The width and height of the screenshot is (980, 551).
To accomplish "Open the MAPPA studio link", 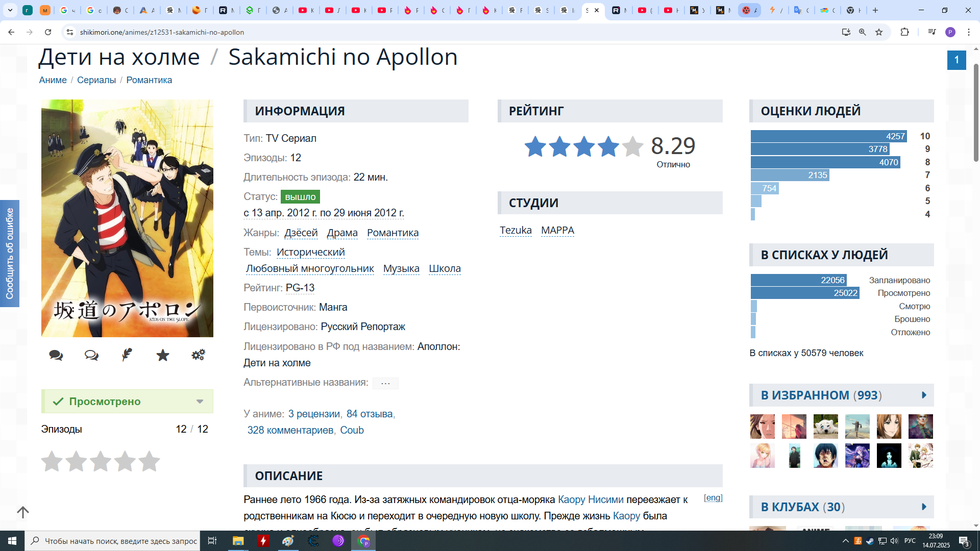I will [x=557, y=231].
